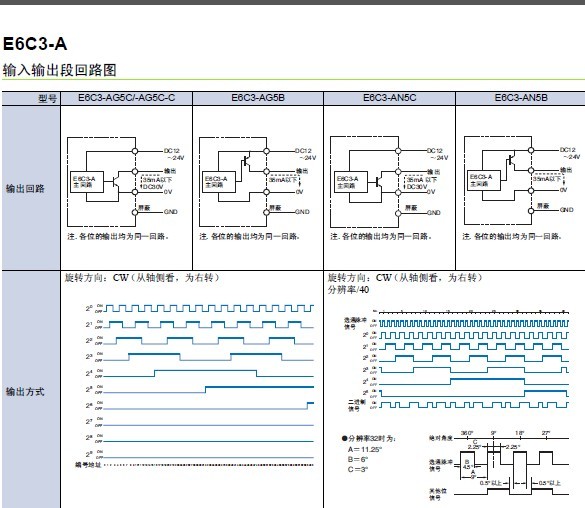Viewport: 585px width, 508px height.
Task: Click DC30V label in the E6C3-AG5C/-AG5C-C circuit
Action: (153, 186)
